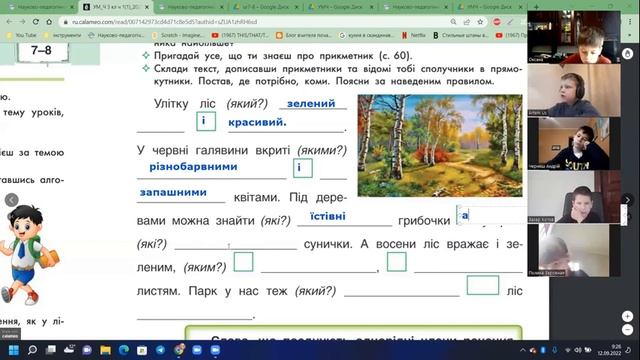Open Google Chrome from the taskbar
The width and height of the screenshot is (640, 360).
tap(179, 350)
